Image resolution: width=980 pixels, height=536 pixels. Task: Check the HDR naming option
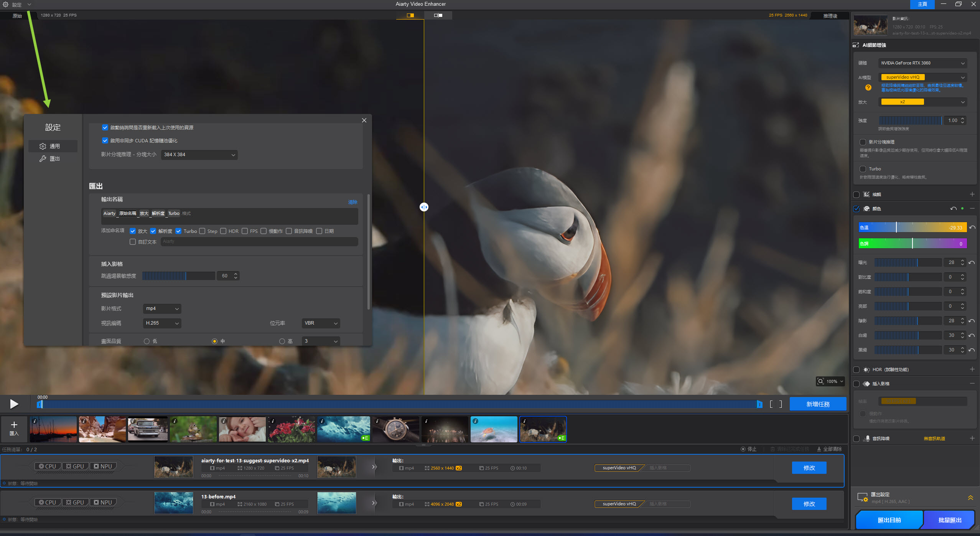tap(223, 231)
